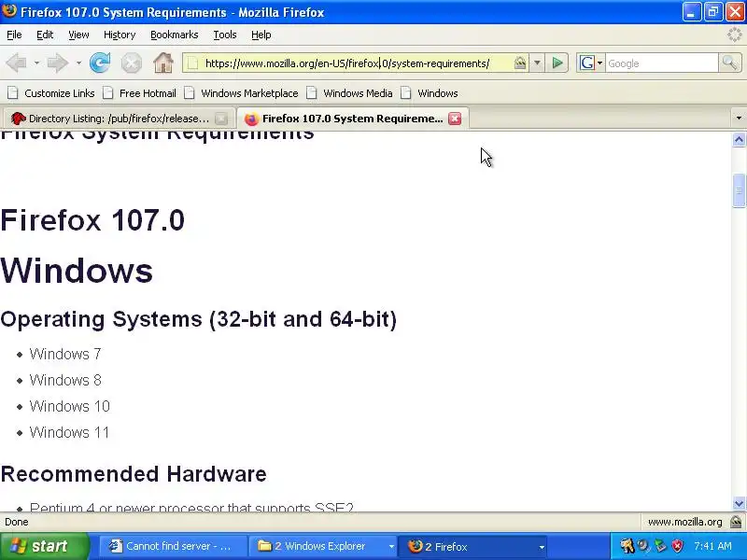The image size is (747, 560).
Task: Click the URL address field
Action: tap(357, 63)
